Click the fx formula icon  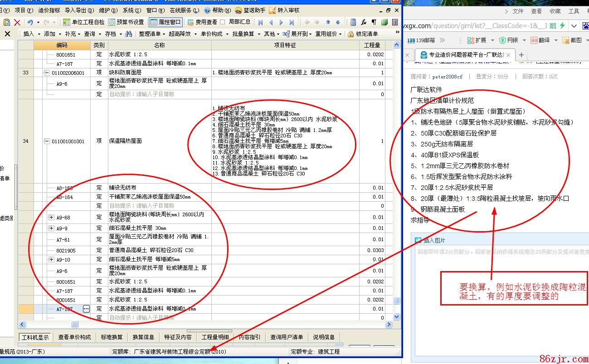pyautogui.click(x=364, y=22)
